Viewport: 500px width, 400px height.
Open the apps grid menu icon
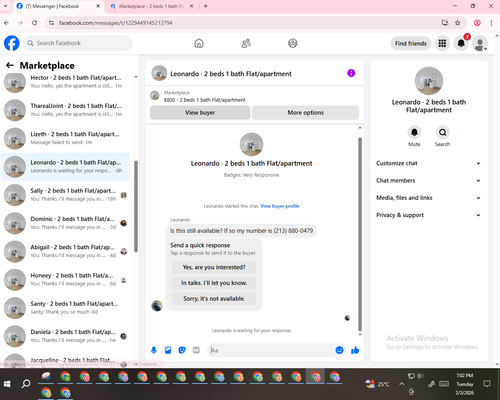click(x=442, y=43)
